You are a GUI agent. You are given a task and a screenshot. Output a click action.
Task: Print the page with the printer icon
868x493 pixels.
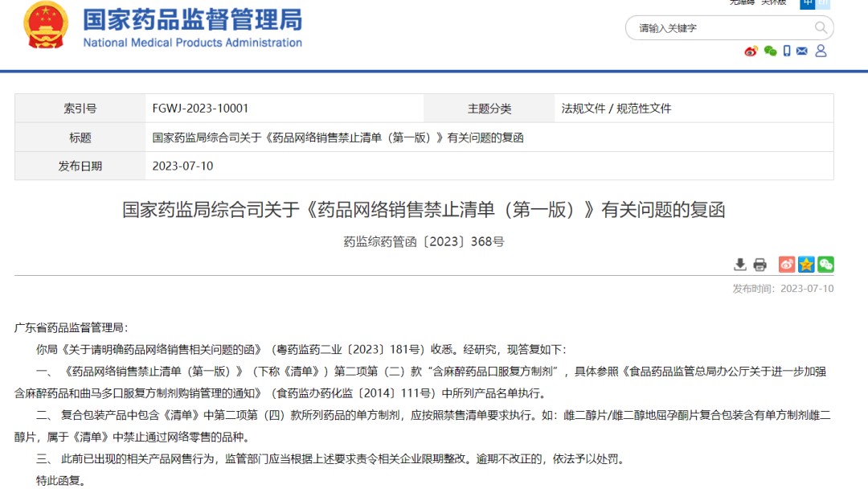pos(760,265)
